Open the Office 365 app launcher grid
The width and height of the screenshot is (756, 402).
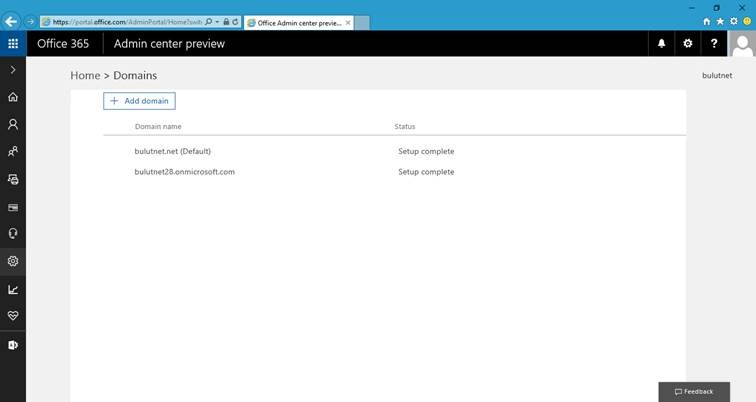tap(13, 44)
